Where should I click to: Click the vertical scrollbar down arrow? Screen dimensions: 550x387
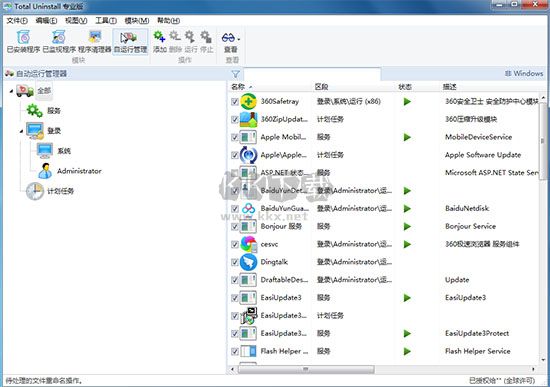[543, 360]
